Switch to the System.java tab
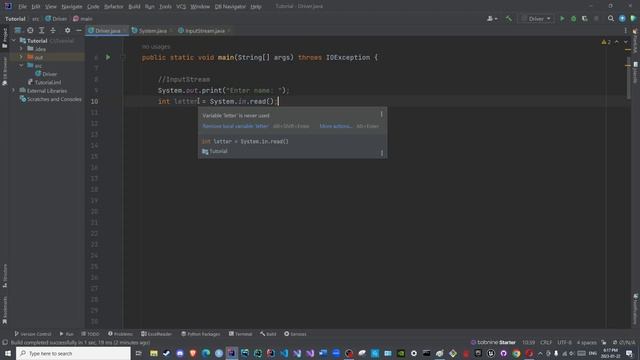640x360 pixels. pyautogui.click(x=152, y=31)
